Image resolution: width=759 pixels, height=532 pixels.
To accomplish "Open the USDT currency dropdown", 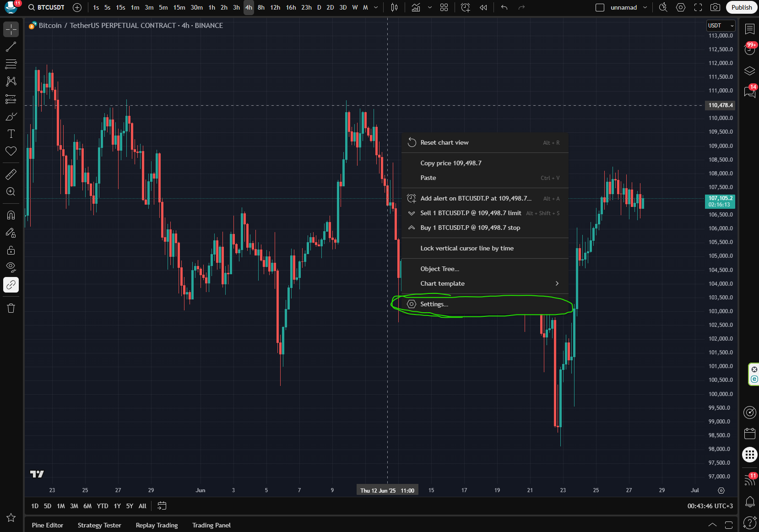I will tap(721, 26).
